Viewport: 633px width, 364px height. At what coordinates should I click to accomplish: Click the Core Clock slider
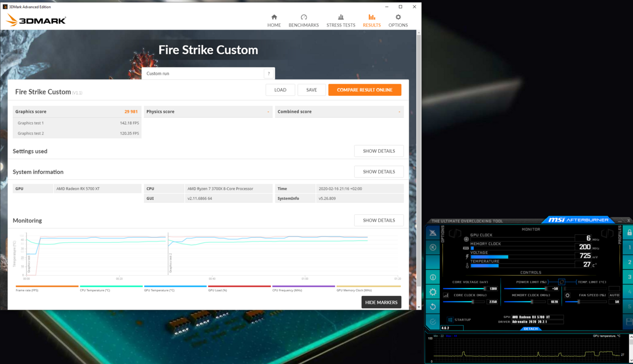(x=464, y=302)
